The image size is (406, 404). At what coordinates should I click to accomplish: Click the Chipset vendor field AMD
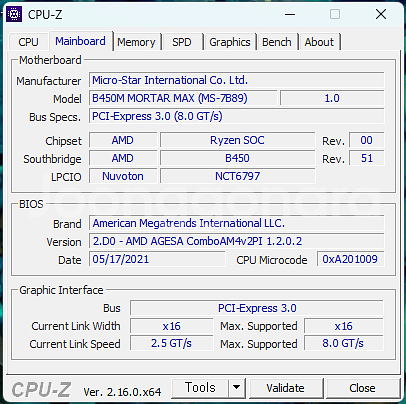pyautogui.click(x=123, y=140)
